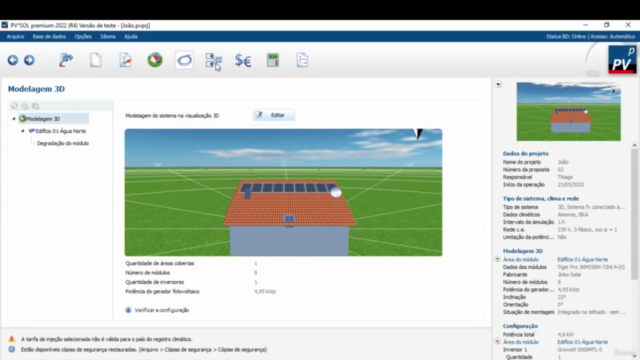This screenshot has height=360, width=640.
Task: Select Degradação do módulo in the tree
Action: pos(63,143)
